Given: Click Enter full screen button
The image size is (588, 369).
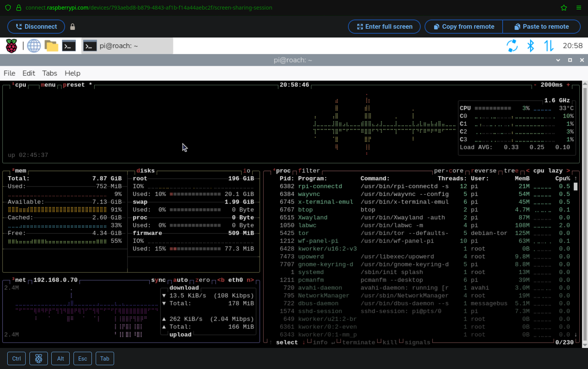Looking at the screenshot, I should click(x=384, y=27).
